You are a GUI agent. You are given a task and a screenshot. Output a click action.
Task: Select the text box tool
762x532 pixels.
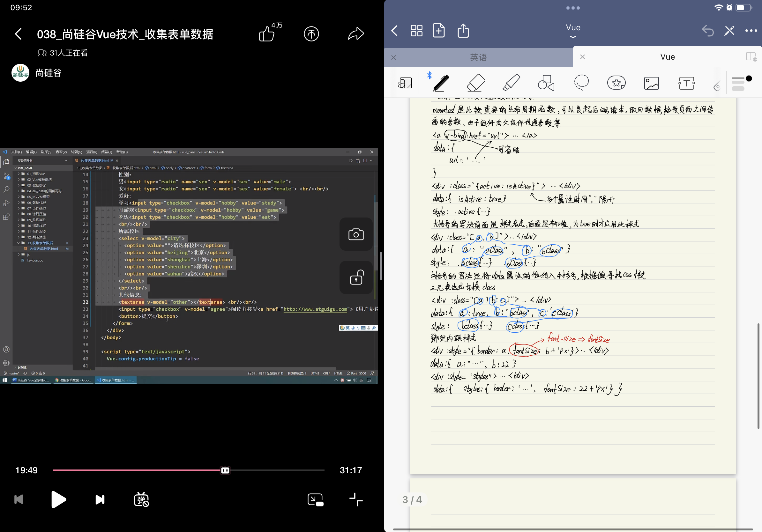686,83
